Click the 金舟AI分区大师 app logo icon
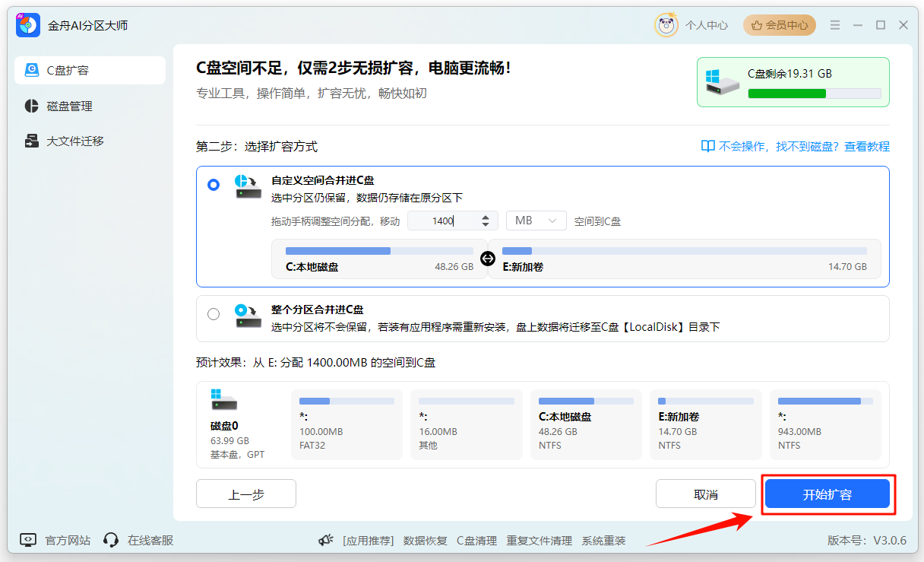The width and height of the screenshot is (924, 562). tap(28, 25)
